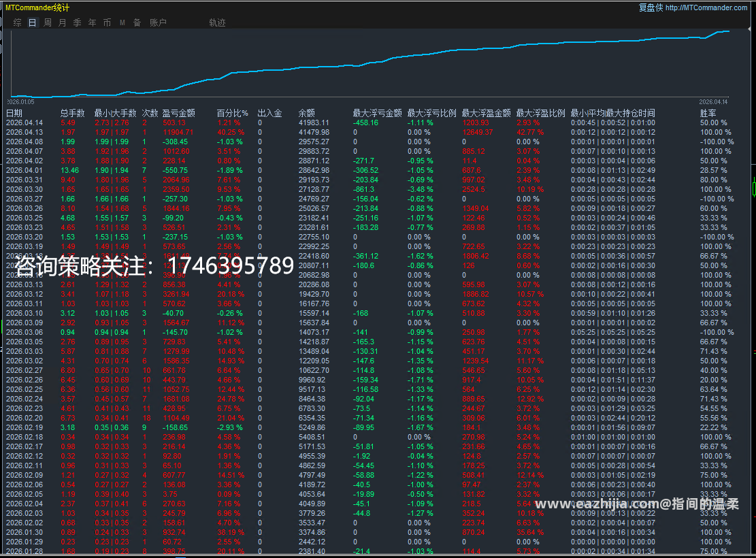
Task: Click the date cell 2026.04.01
Action: click(x=24, y=170)
